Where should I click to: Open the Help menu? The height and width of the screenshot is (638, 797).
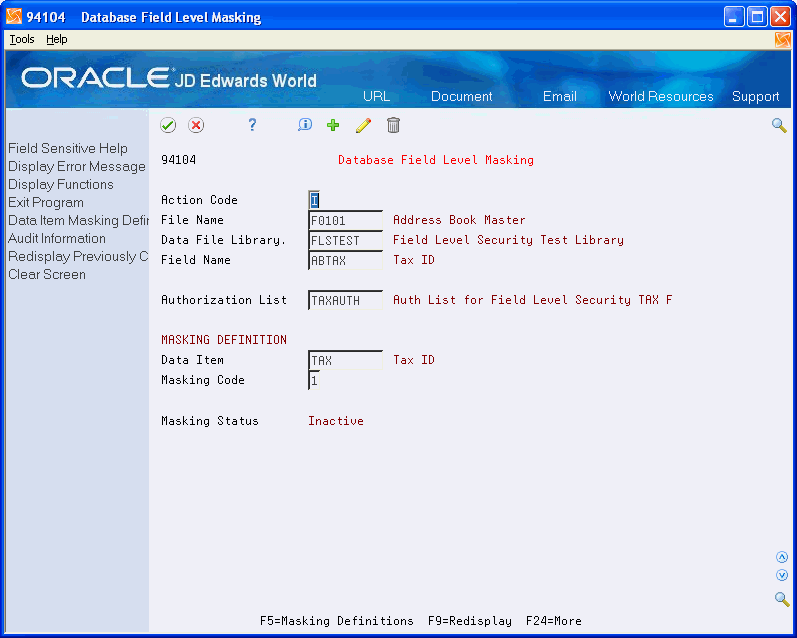(56, 40)
